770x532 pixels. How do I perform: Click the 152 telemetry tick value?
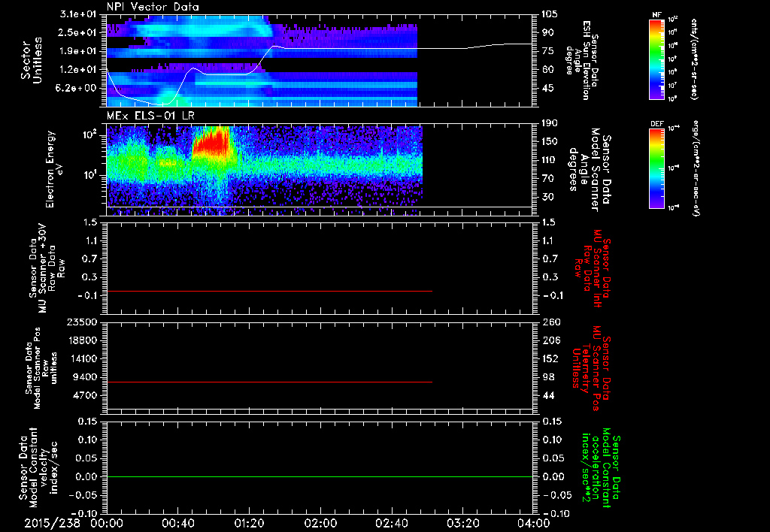550,358
